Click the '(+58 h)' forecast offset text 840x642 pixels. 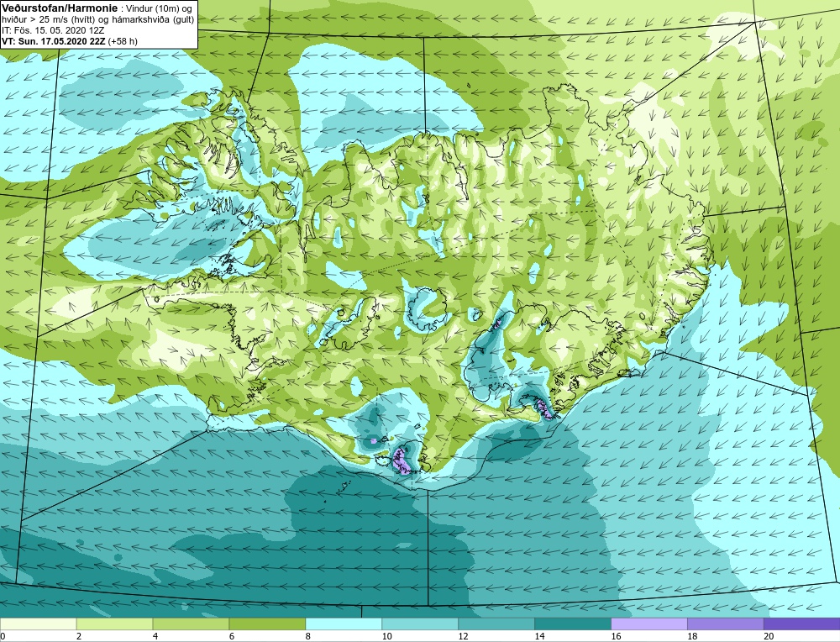123,41
